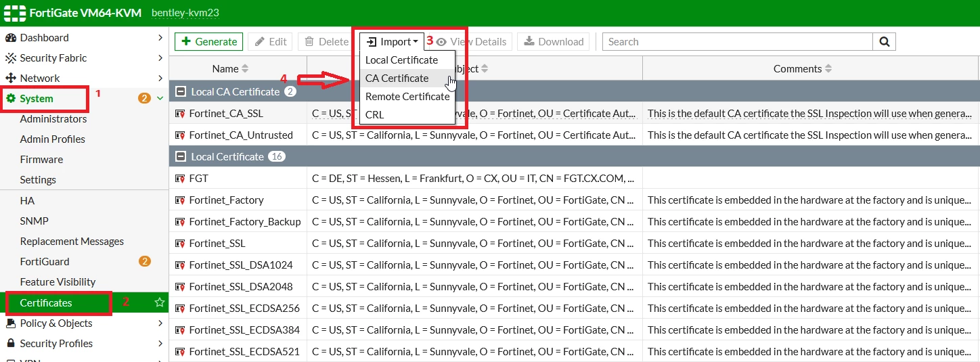The width and height of the screenshot is (980, 362).
Task: Click the Fortinet_SSL_ECDSA384 certificate icon
Action: (180, 330)
